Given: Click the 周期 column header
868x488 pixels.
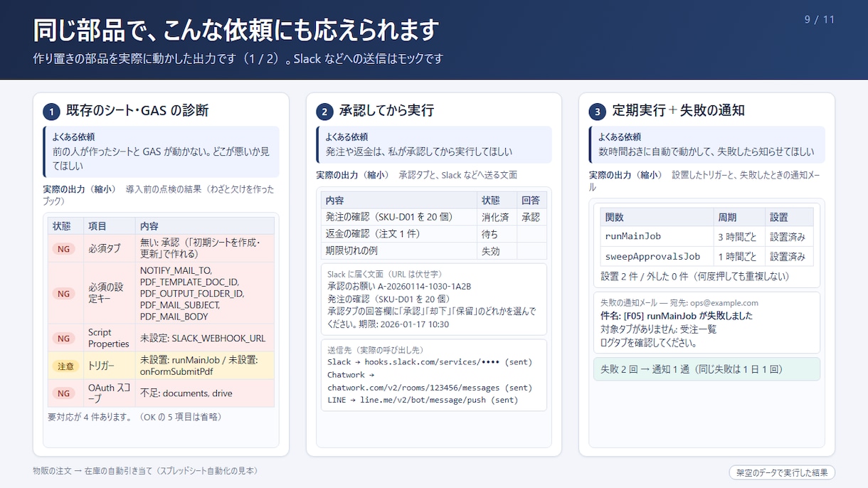Looking at the screenshot, I should (x=739, y=218).
